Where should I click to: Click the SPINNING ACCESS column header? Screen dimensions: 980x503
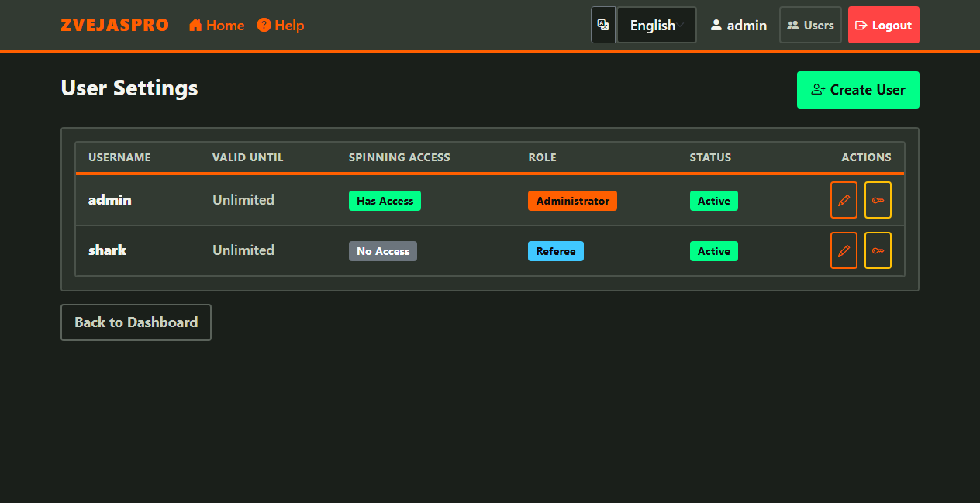(x=399, y=157)
